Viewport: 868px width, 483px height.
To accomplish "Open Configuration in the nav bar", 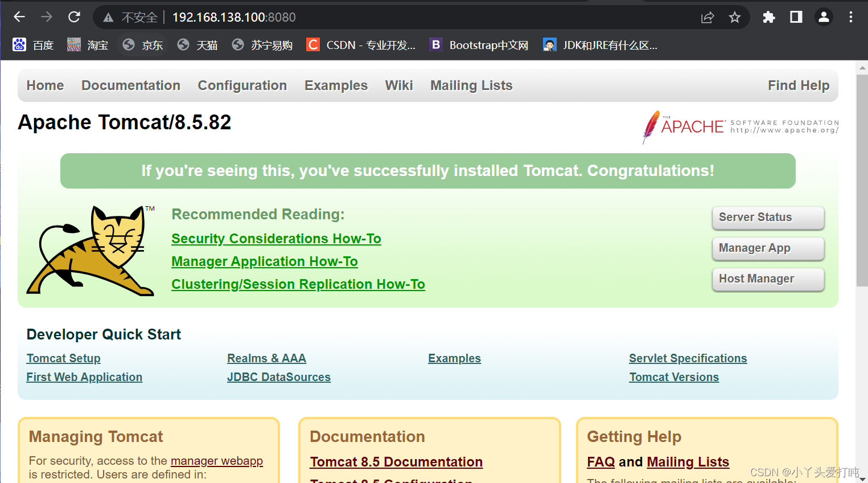I will tap(242, 85).
